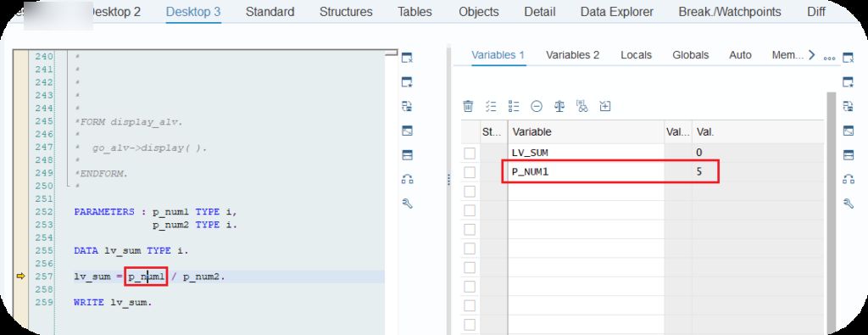Open the Data Explorer tab
This screenshot has height=335, width=868.
pyautogui.click(x=617, y=12)
